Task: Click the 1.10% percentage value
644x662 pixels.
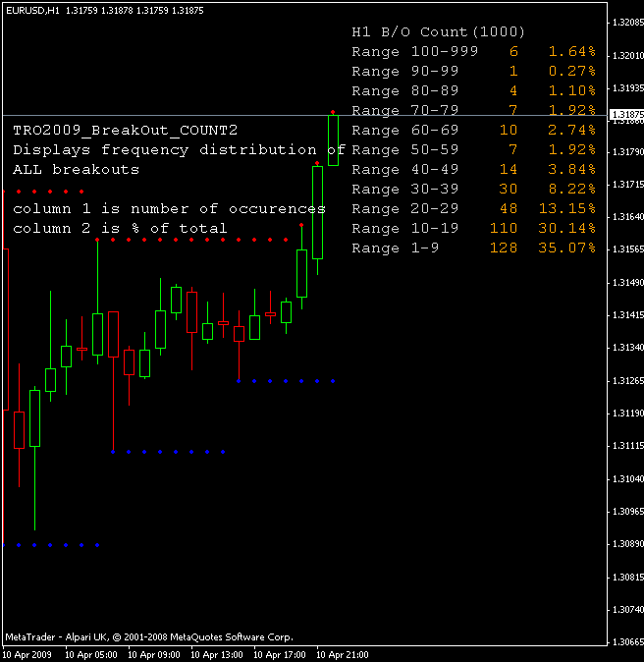Action: point(571,90)
